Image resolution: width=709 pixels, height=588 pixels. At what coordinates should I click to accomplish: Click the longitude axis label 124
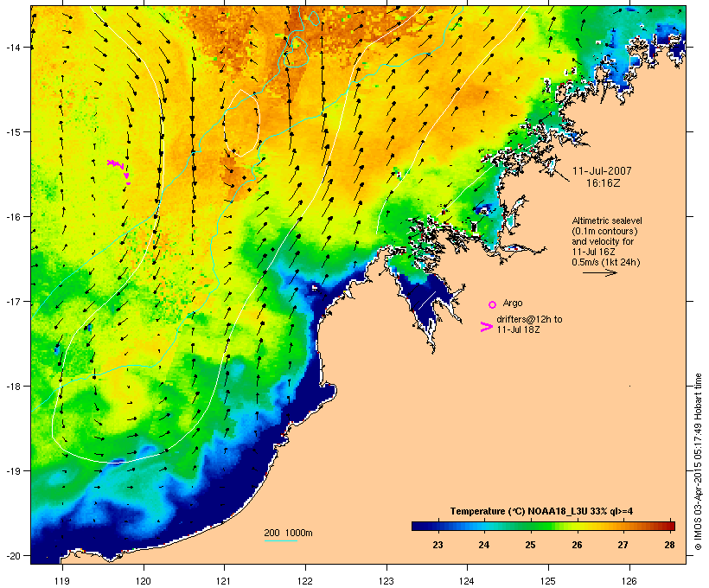(467, 581)
